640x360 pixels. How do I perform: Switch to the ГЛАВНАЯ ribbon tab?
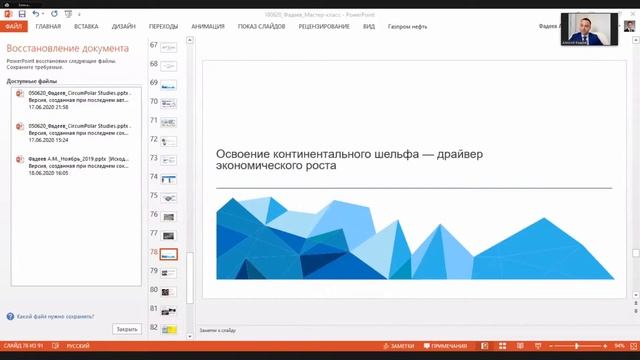48,26
